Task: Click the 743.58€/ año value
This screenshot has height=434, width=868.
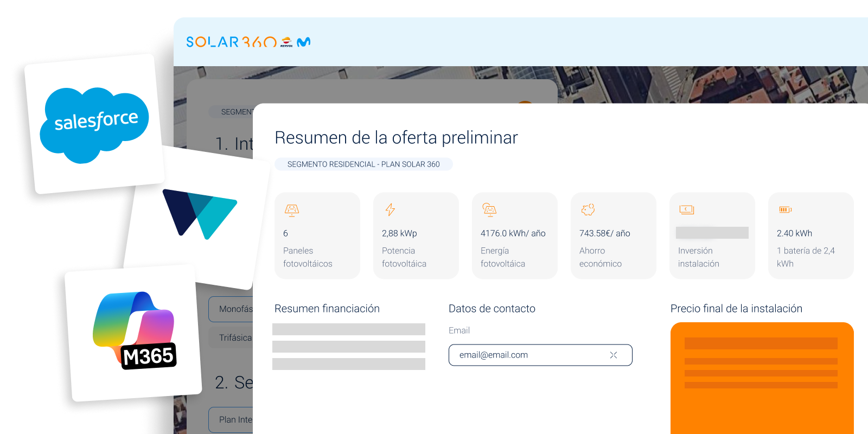Action: [605, 233]
